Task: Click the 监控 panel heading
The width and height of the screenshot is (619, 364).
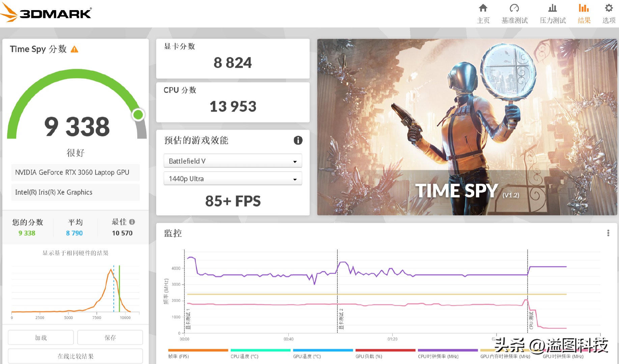Action: (173, 233)
